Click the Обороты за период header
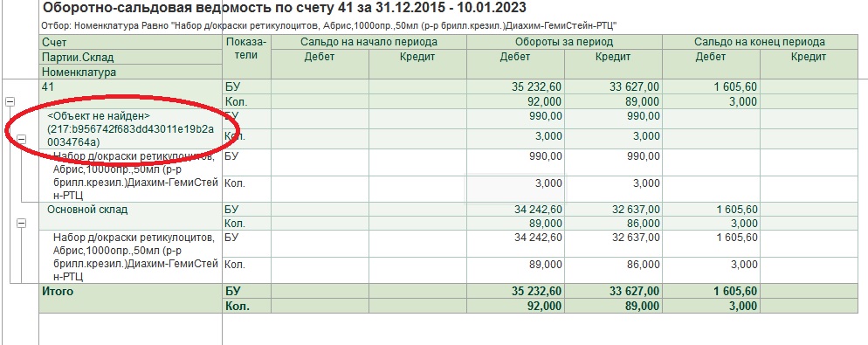The image size is (868, 345). point(564,42)
